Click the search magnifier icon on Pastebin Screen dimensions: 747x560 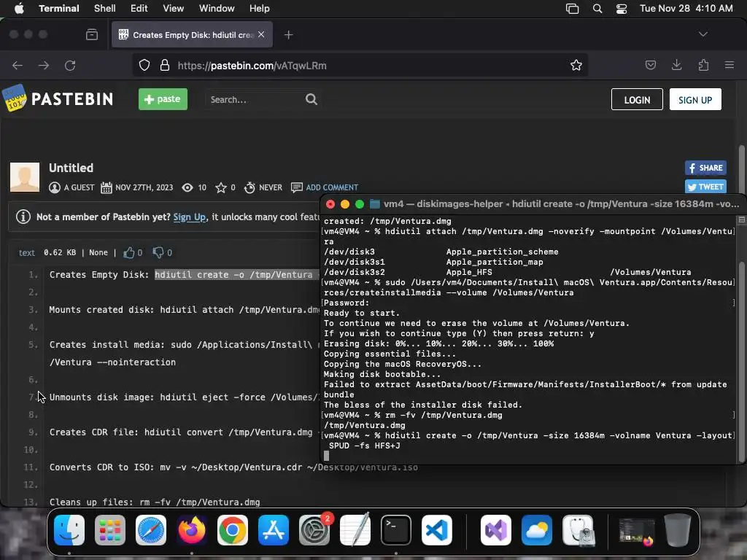(311, 99)
